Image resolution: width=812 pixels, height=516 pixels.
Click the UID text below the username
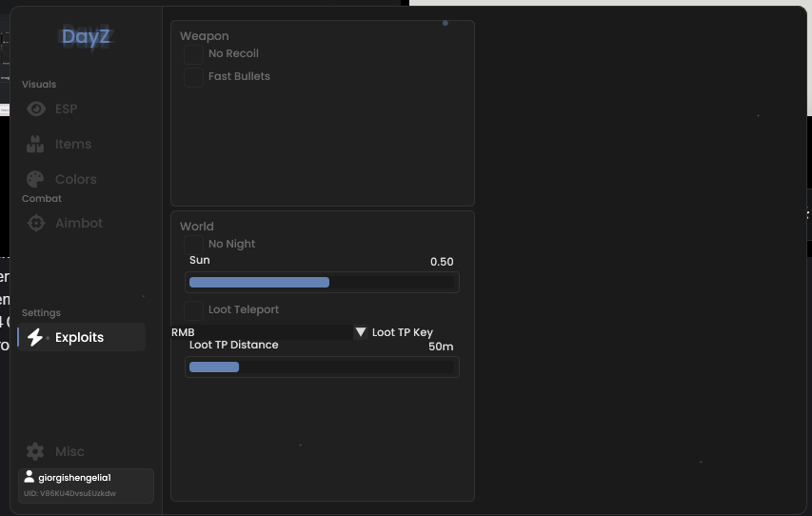[x=69, y=493]
